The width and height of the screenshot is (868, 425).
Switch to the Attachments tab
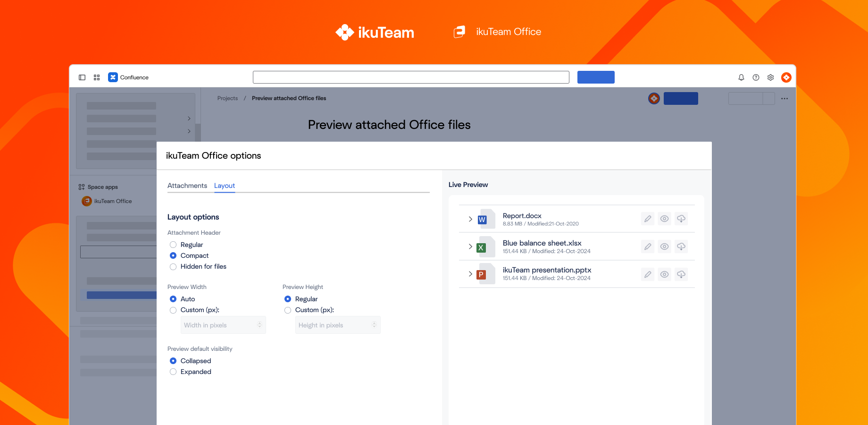(187, 186)
